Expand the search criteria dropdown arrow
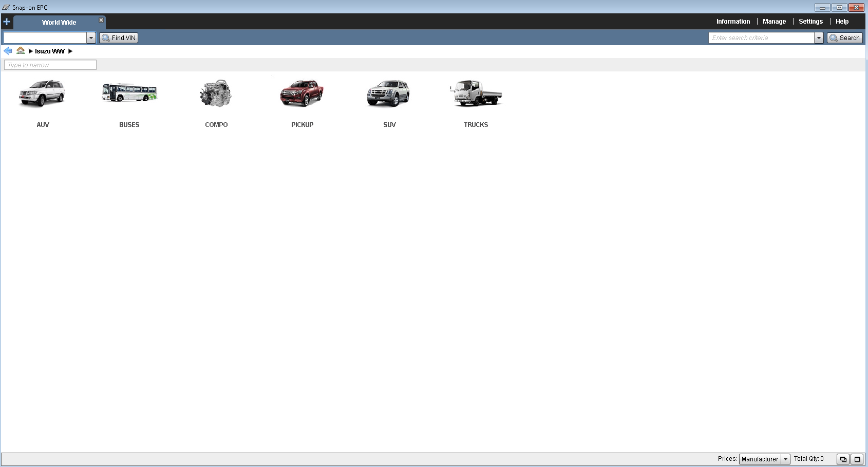Screen dimensions: 868x467 pyautogui.click(x=819, y=38)
